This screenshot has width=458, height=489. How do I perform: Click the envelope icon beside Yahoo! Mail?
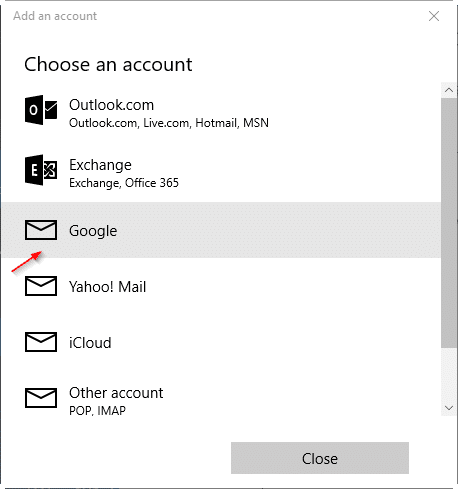click(x=41, y=286)
